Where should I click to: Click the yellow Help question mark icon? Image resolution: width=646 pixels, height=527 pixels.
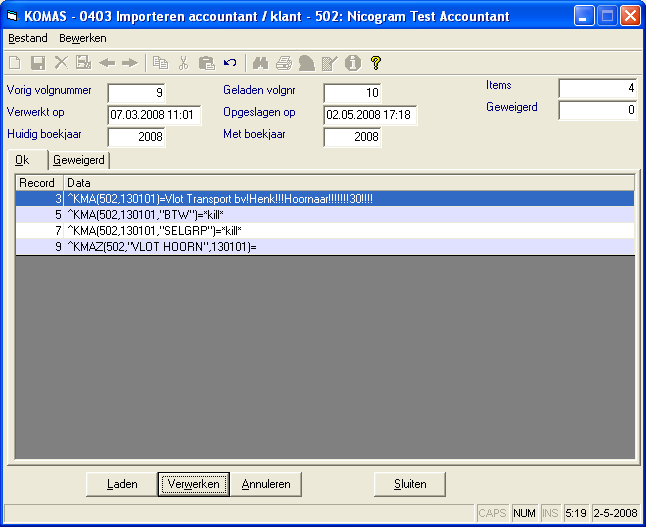(x=376, y=63)
